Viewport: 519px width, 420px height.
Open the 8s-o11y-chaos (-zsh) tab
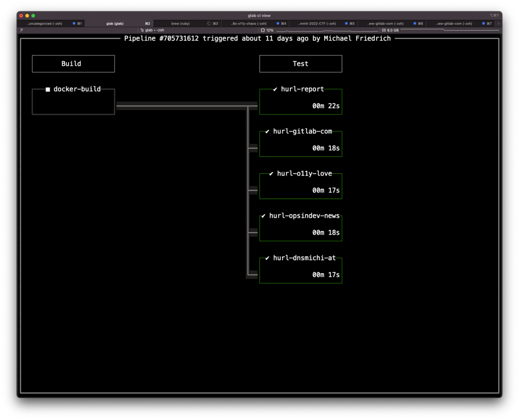(249, 23)
